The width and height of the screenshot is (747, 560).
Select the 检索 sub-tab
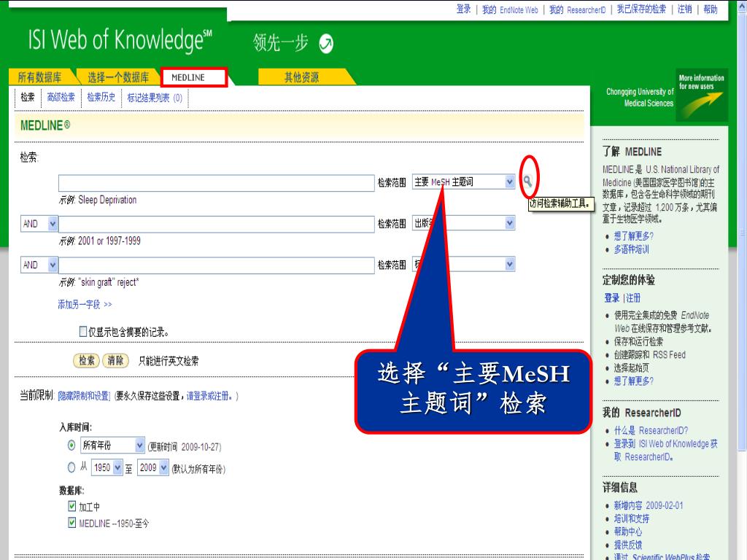pos(28,97)
